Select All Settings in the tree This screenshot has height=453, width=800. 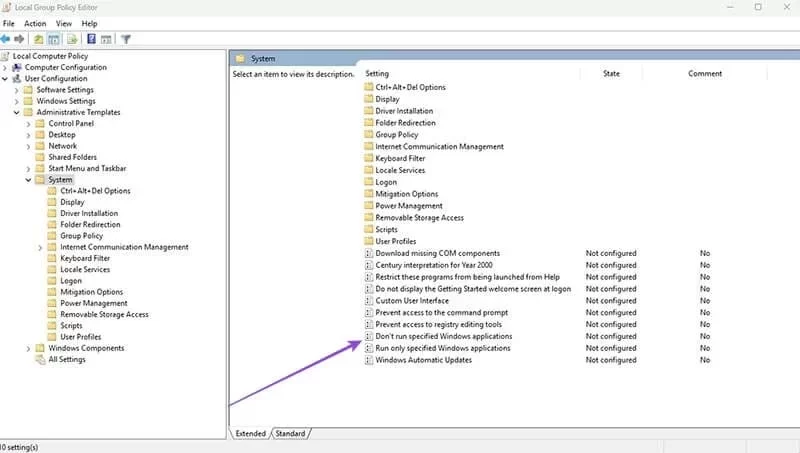[x=68, y=359]
